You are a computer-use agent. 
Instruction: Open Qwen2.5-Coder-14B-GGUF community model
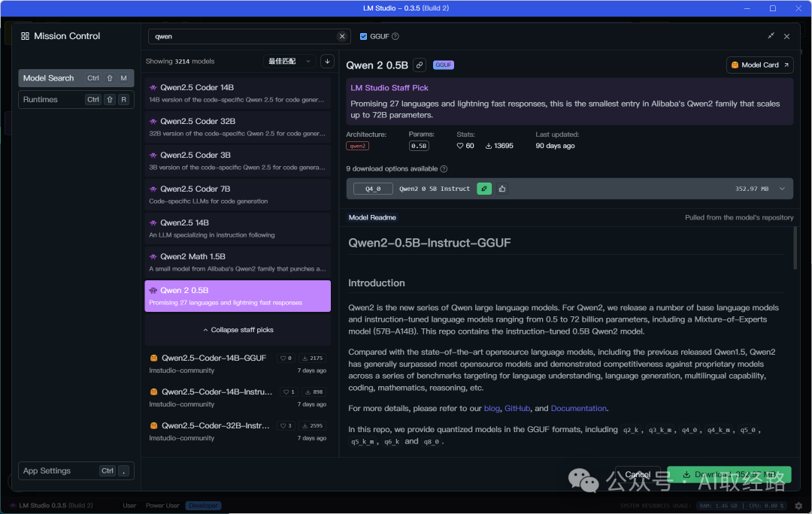point(237,364)
